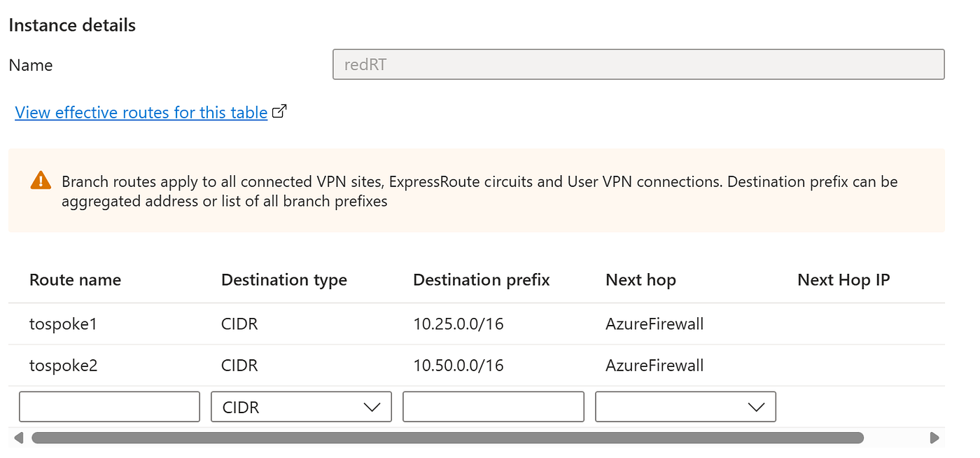Click the redRT Name field
The image size is (980, 458).
638,64
